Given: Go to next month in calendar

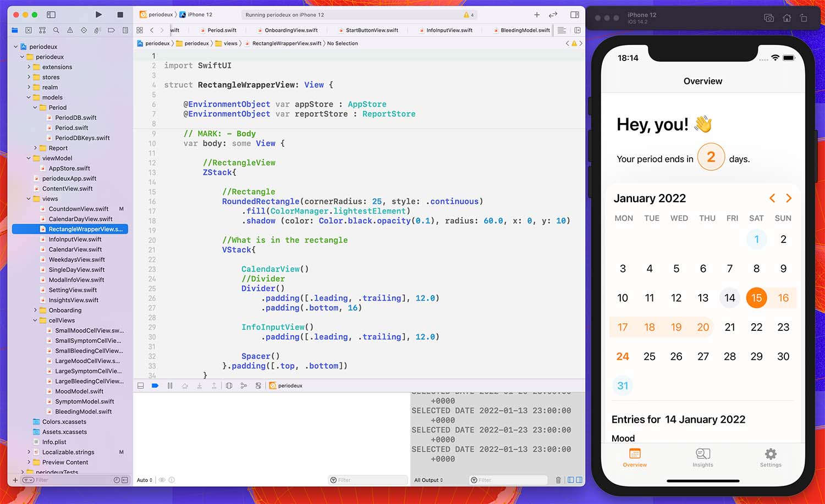Looking at the screenshot, I should point(789,198).
